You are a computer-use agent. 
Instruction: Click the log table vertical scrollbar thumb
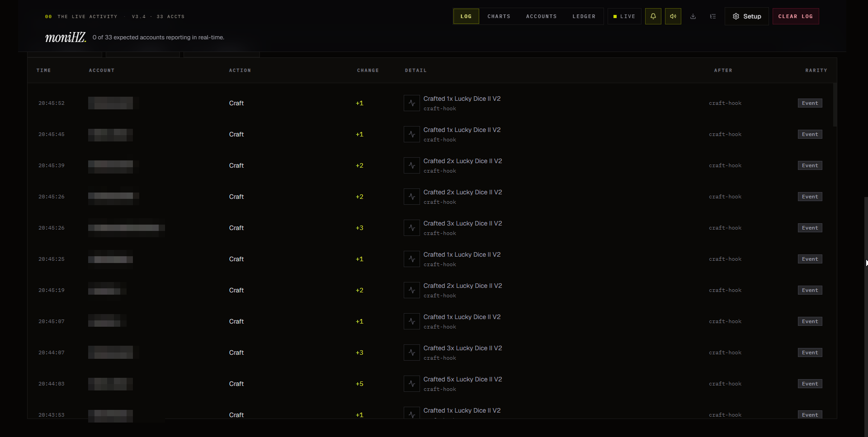point(835,105)
